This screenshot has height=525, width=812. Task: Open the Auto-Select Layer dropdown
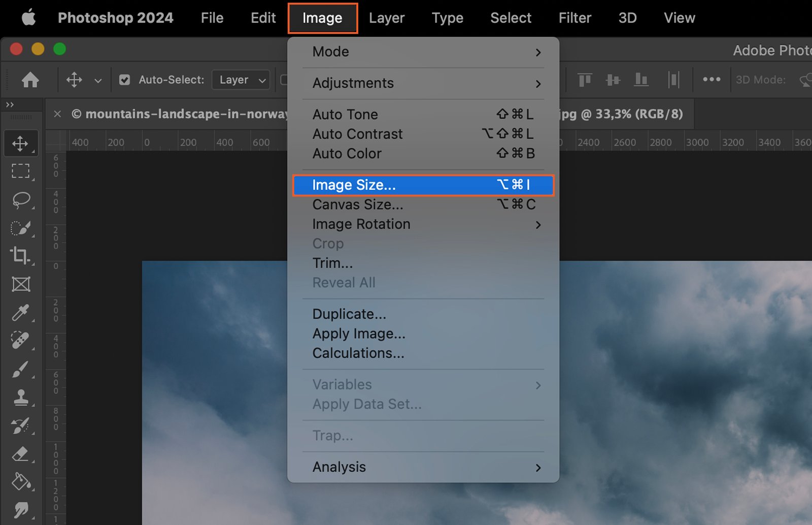coord(242,80)
